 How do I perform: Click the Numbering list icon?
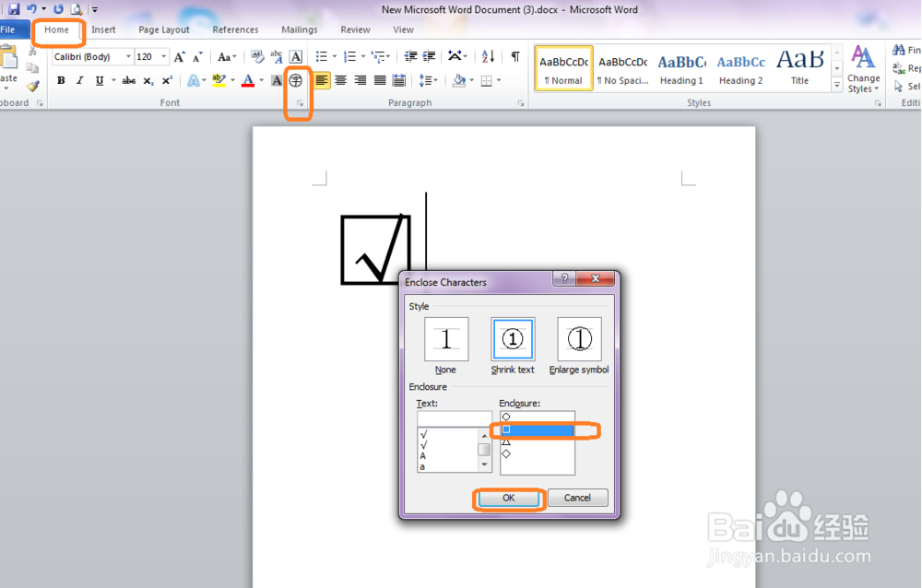click(x=349, y=56)
